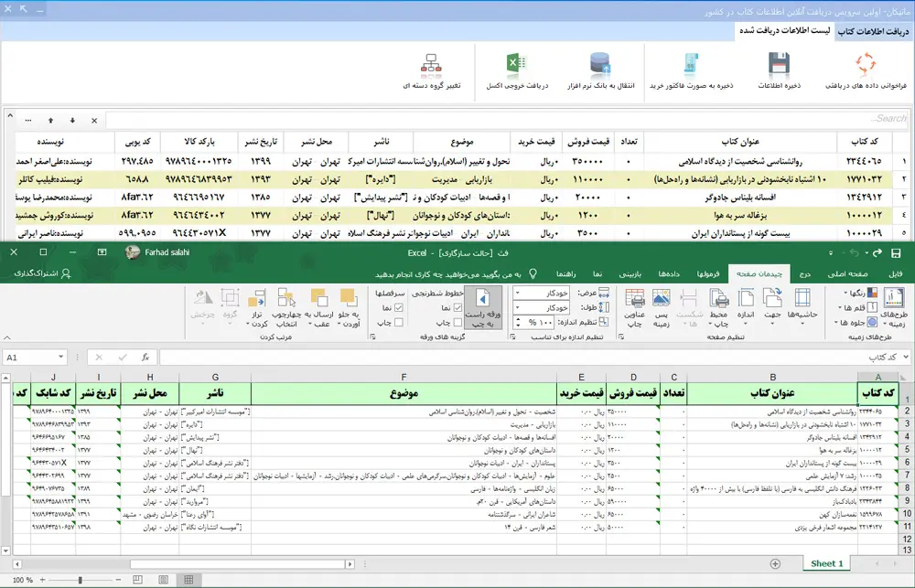Viewport: 915px width, 588px height.
Task: Open the Margins dropdown (حاشیه‌ها)
Action: [802, 307]
